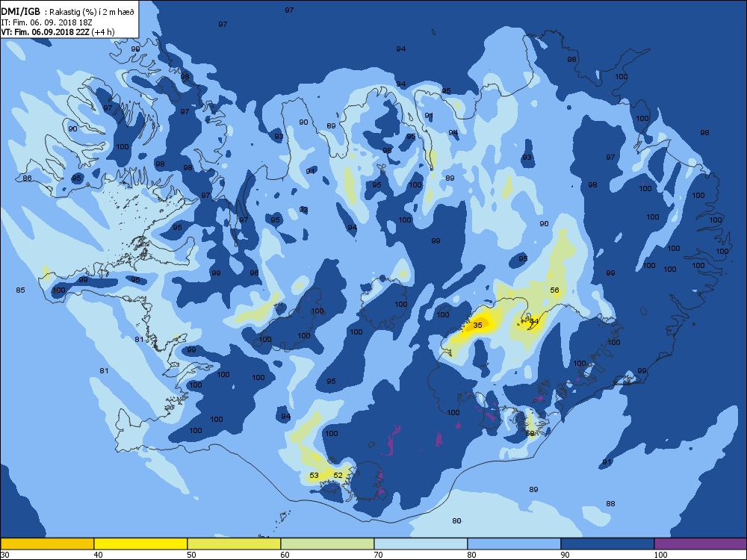Click the '60' tick label under color scale

(x=285, y=555)
